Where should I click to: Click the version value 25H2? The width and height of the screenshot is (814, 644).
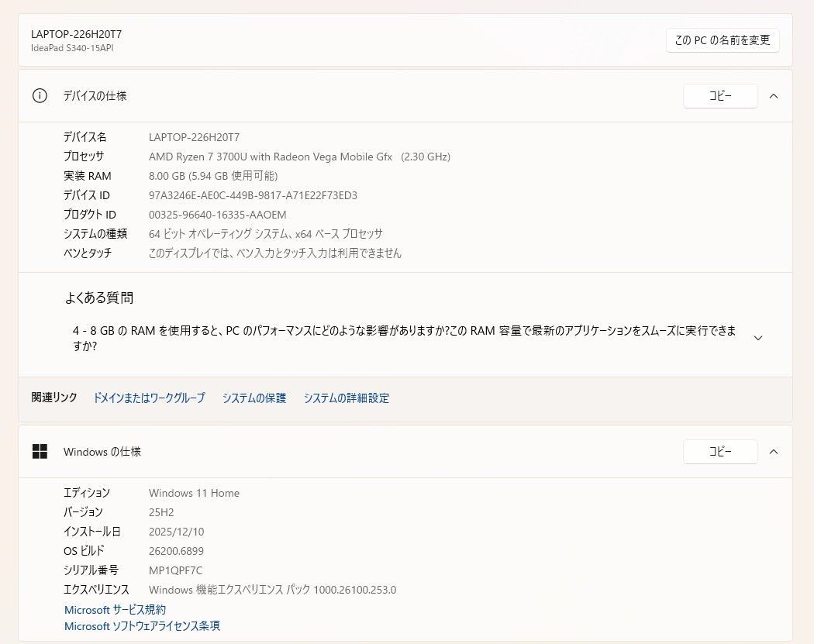click(x=161, y=512)
